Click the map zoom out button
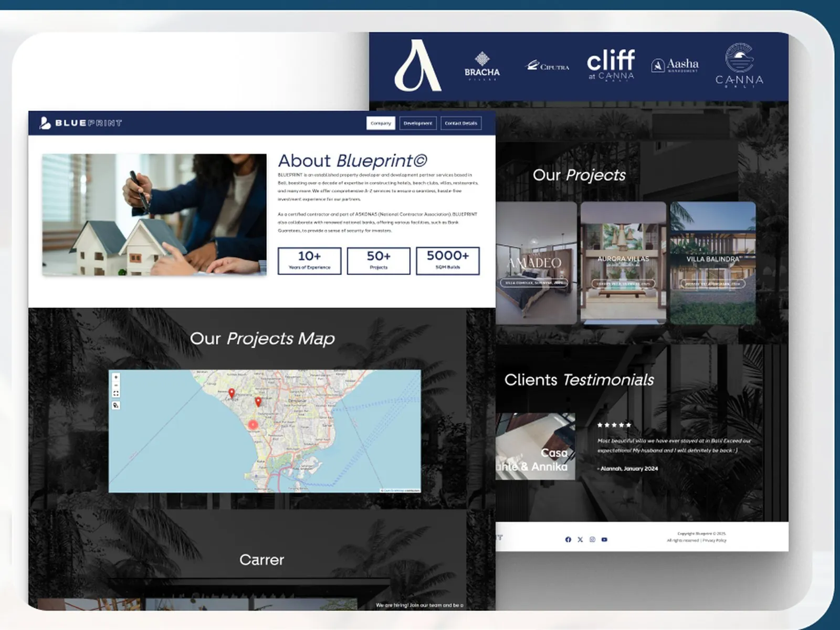This screenshot has width=840, height=630. pyautogui.click(x=116, y=385)
